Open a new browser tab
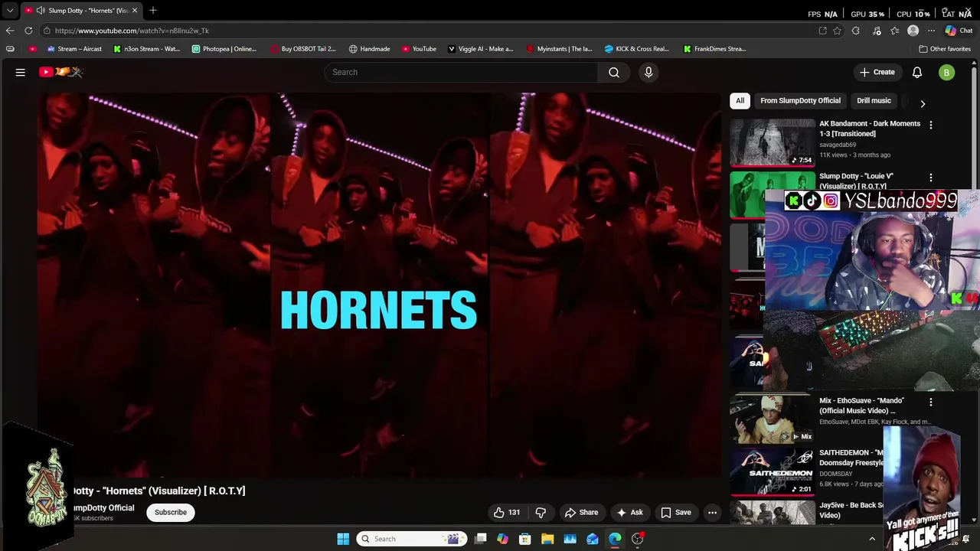This screenshot has width=980, height=551. [x=153, y=11]
